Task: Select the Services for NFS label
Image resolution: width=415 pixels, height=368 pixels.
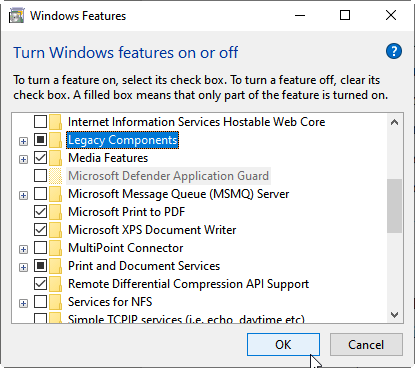Action: point(110,302)
